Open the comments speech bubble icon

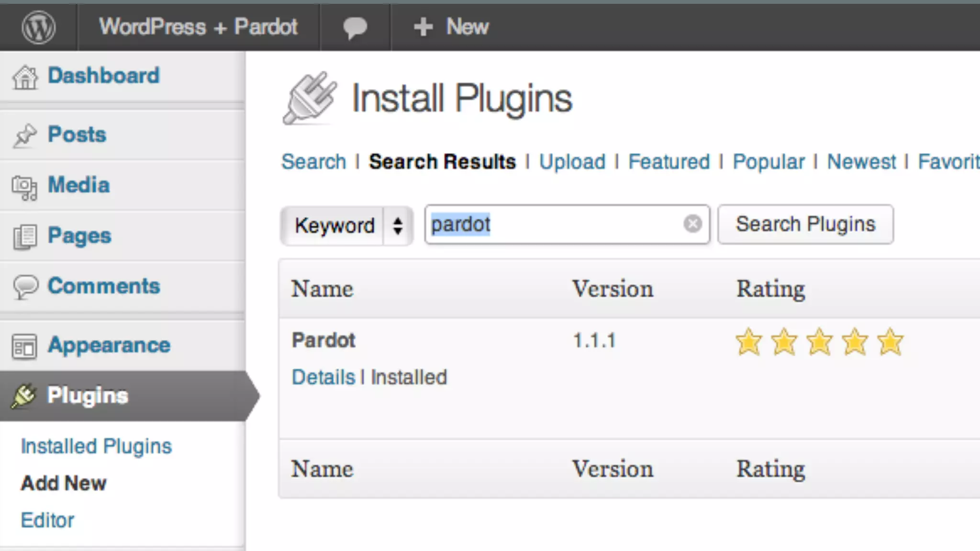(x=355, y=27)
